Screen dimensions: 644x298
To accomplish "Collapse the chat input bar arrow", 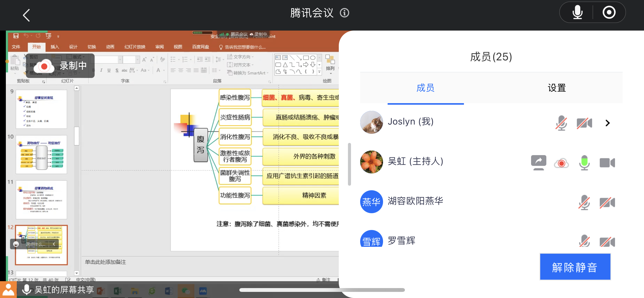I will pyautogui.click(x=54, y=244).
